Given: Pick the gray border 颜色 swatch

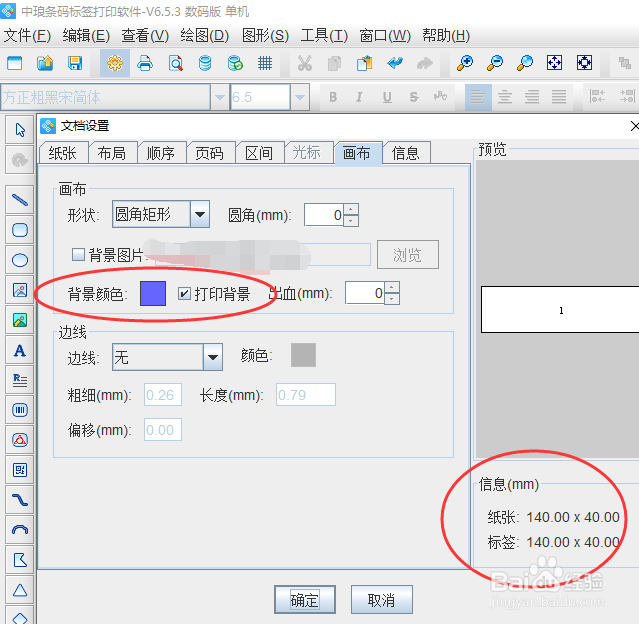Looking at the screenshot, I should tap(303, 355).
